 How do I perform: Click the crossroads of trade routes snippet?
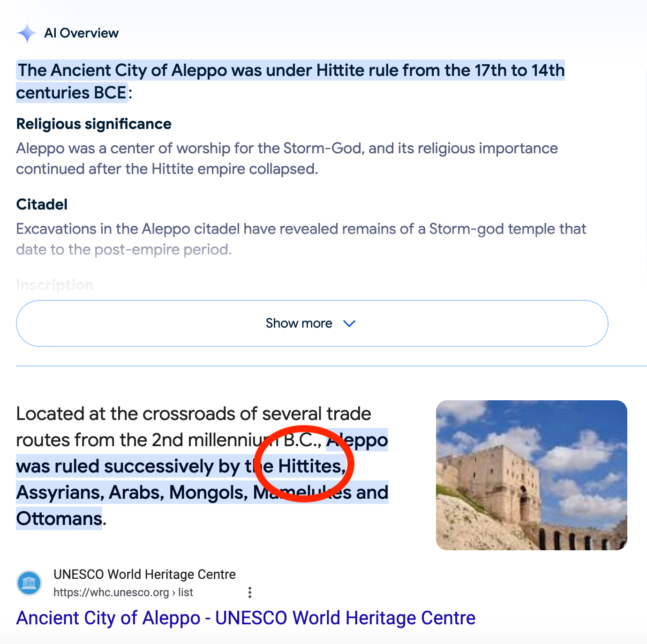[x=202, y=466]
